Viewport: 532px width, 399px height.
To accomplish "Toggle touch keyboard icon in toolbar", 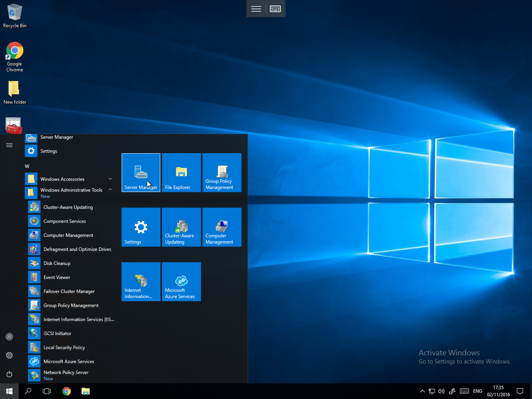I will coord(275,8).
